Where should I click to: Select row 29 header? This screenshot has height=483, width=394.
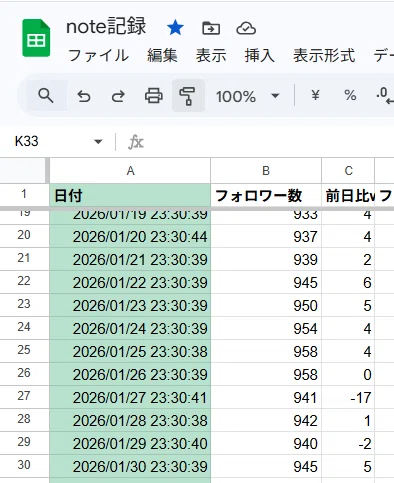(24, 442)
